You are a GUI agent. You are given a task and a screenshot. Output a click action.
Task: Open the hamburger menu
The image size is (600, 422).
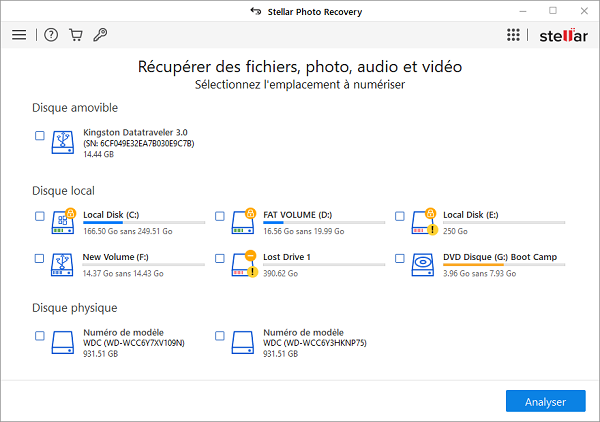coord(19,35)
